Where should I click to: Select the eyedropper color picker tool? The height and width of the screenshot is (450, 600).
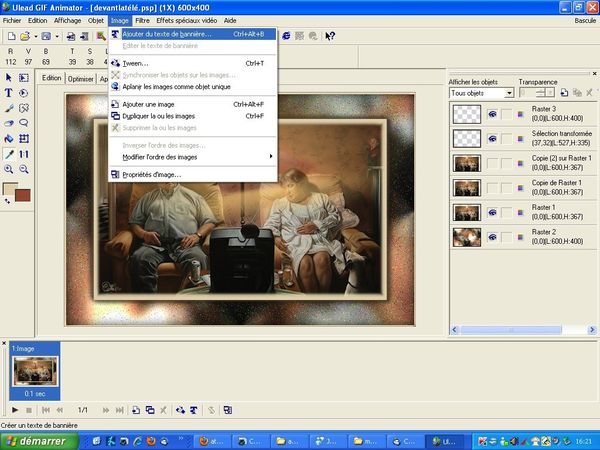pos(8,154)
